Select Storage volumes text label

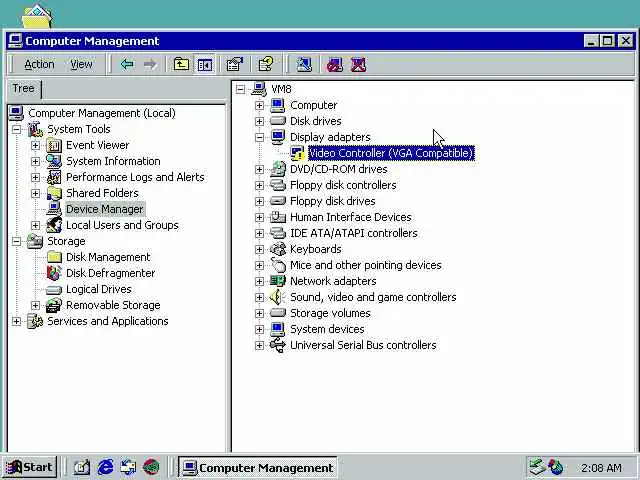point(330,313)
